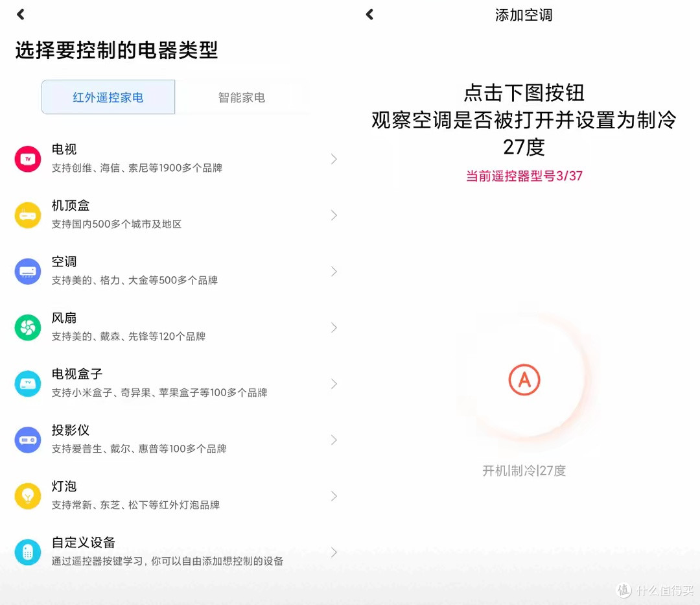The image size is (700, 605).
Task: Open 投影仪 row chevron
Action: point(334,440)
